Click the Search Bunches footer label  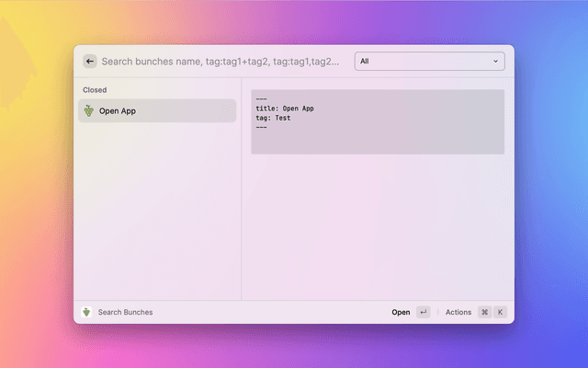125,312
